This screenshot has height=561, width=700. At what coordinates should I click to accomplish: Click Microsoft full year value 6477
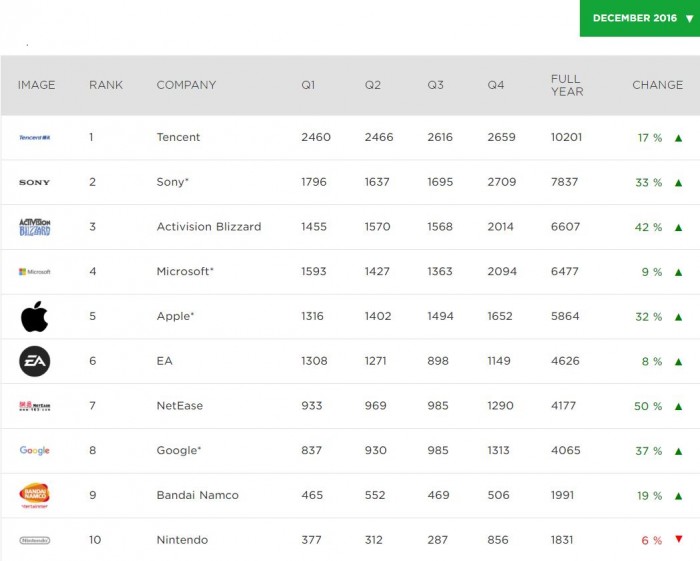(565, 271)
